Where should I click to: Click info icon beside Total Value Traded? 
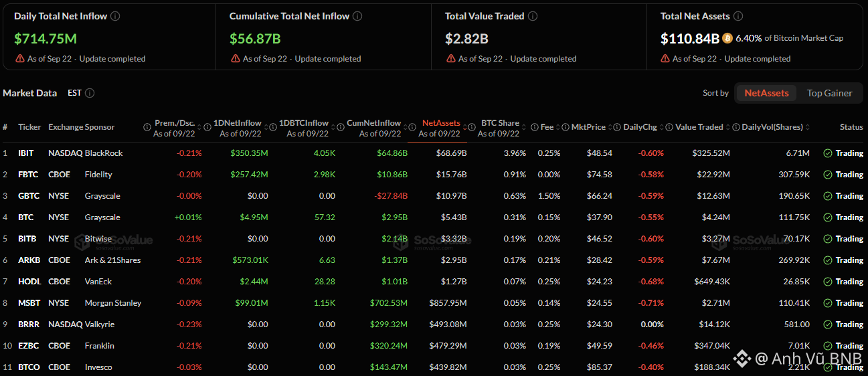[532, 16]
